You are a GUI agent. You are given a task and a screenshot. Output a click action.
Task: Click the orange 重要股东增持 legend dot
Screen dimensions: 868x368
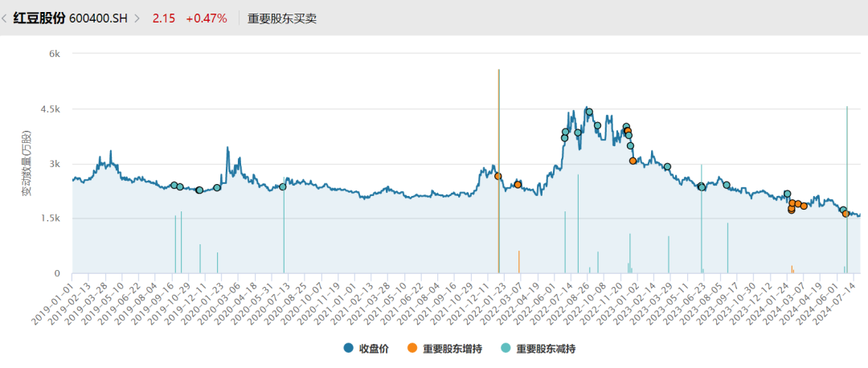(x=412, y=349)
